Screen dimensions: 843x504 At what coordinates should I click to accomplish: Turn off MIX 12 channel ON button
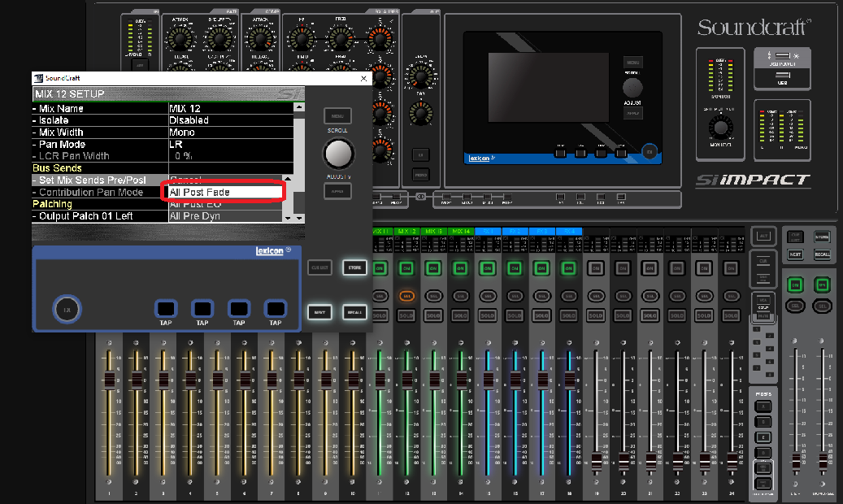click(406, 268)
